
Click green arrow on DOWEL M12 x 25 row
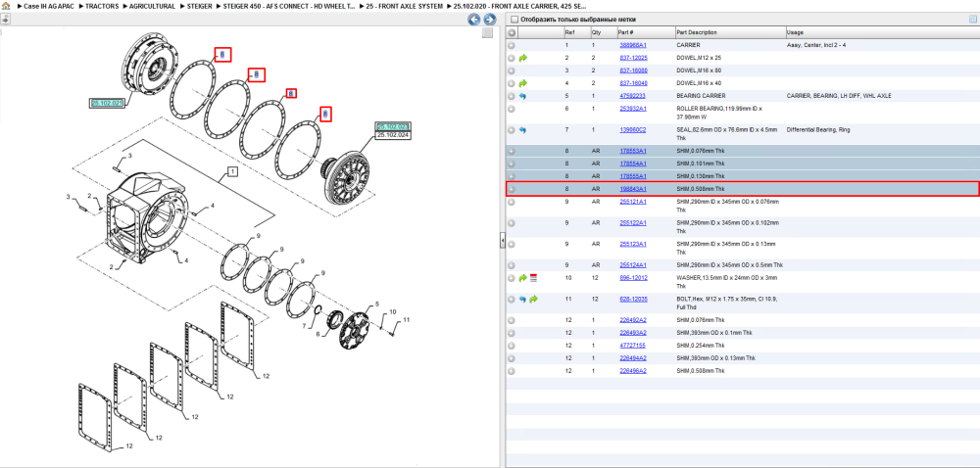point(523,58)
